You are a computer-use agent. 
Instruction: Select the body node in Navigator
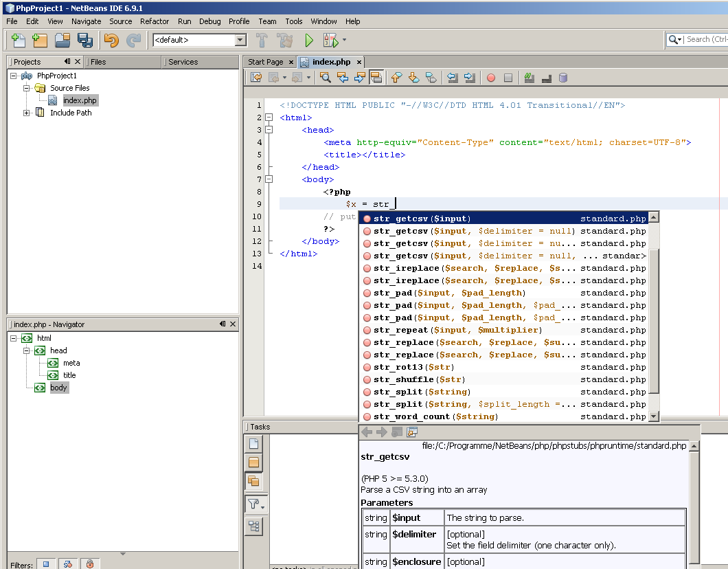58,388
